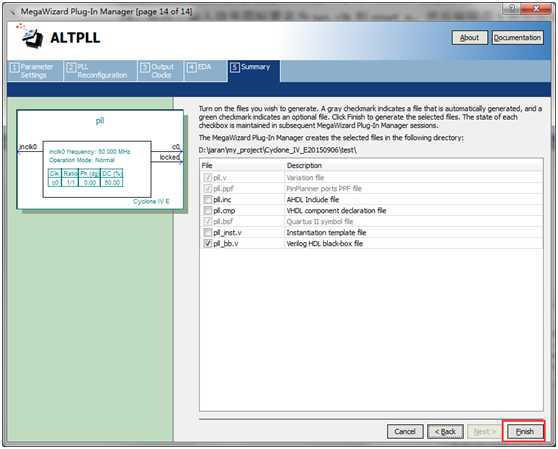Switch to the PLL Reconfiguration tab
The width and height of the screenshot is (558, 449).
100,71
